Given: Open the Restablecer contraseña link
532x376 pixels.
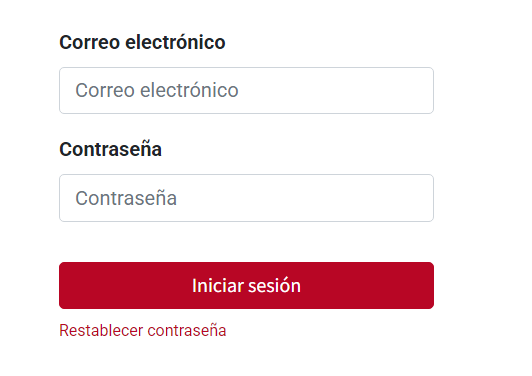Looking at the screenshot, I should click(x=143, y=330).
